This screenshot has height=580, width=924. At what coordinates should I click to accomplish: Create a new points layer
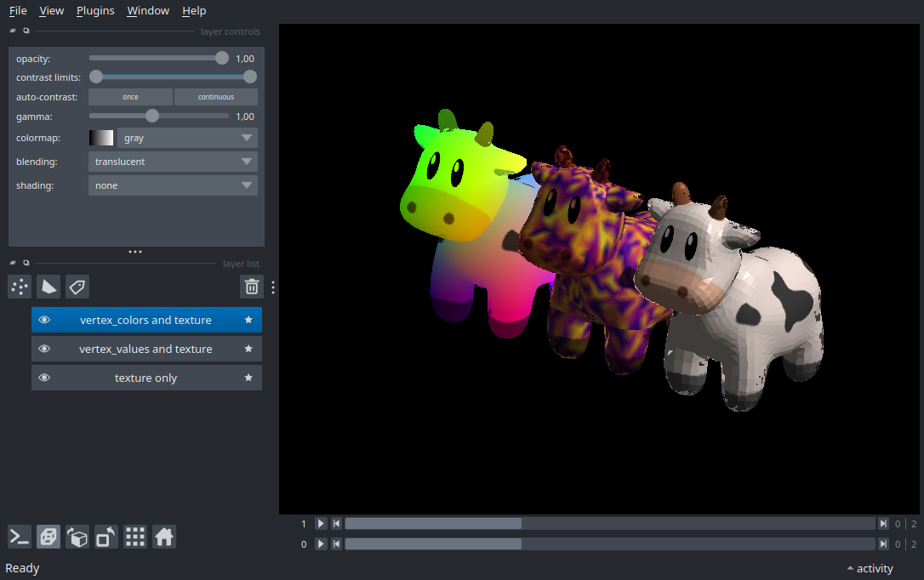(x=20, y=287)
